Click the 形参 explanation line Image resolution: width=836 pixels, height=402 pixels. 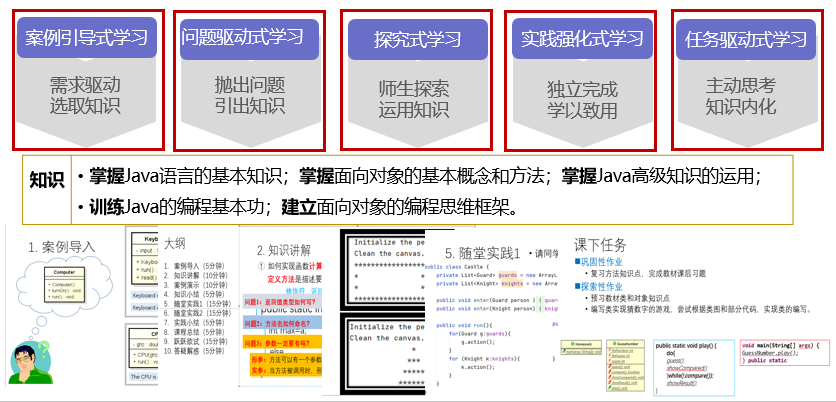coord(287,360)
